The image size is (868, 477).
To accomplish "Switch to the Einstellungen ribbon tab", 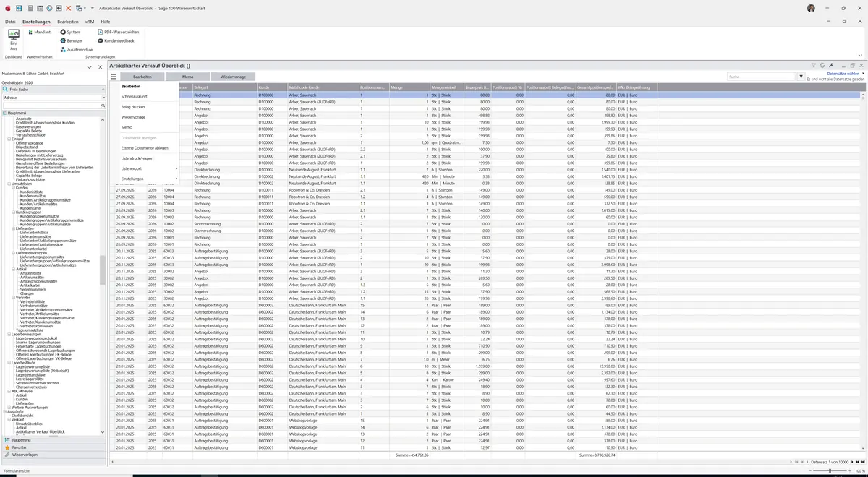I will pyautogui.click(x=36, y=22).
